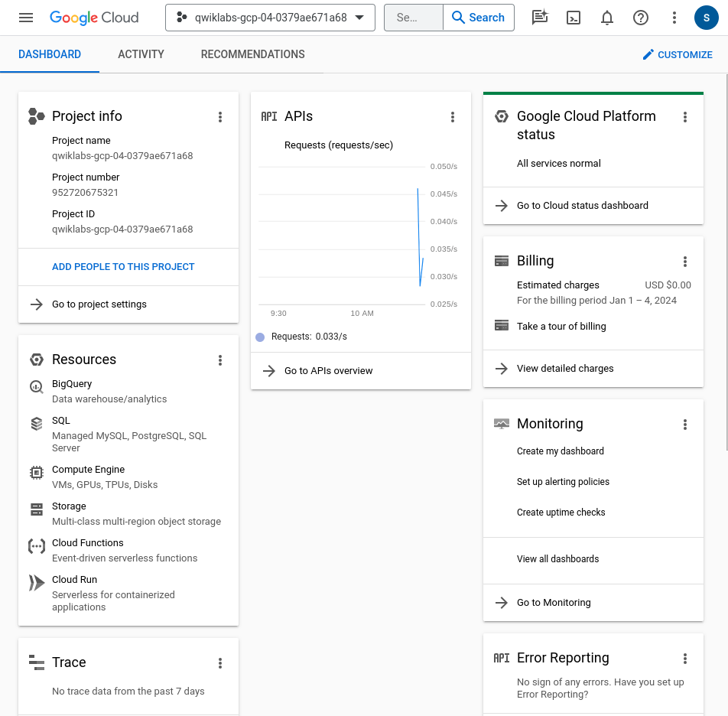Screen dimensions: 728x716
Task: Click the BigQuery resource icon
Action: [37, 386]
